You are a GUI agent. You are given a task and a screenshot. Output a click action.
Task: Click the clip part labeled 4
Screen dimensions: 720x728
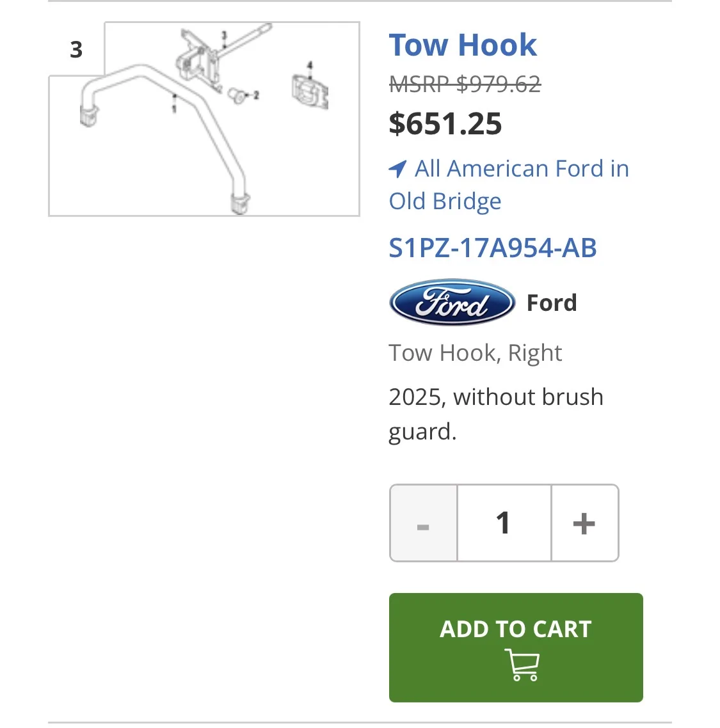tap(310, 91)
